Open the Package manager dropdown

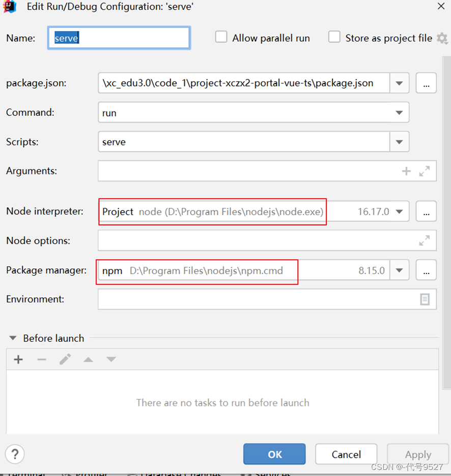400,270
